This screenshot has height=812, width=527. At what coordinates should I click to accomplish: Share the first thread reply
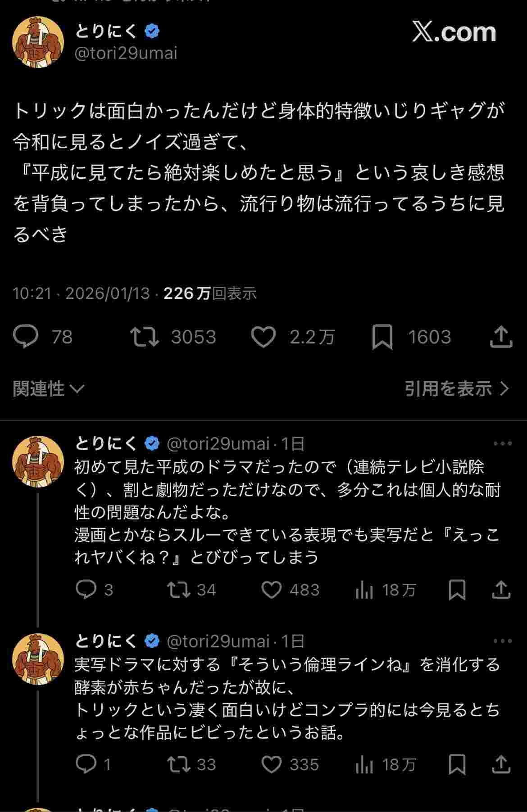pyautogui.click(x=501, y=590)
